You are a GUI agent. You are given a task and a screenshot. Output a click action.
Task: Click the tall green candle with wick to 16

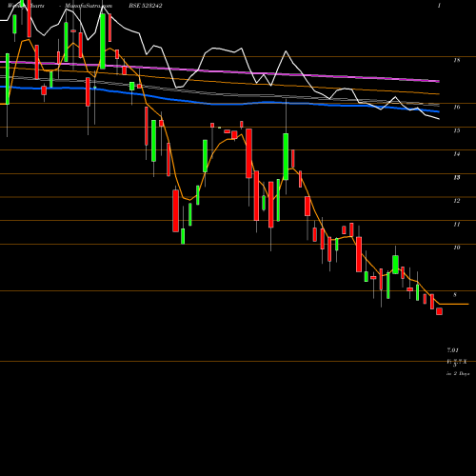pyautogui.click(x=286, y=156)
